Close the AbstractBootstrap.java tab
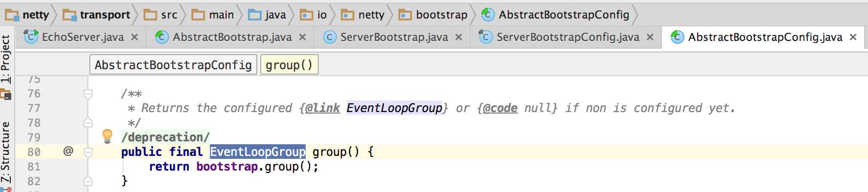This screenshot has height=192, width=868. click(303, 37)
